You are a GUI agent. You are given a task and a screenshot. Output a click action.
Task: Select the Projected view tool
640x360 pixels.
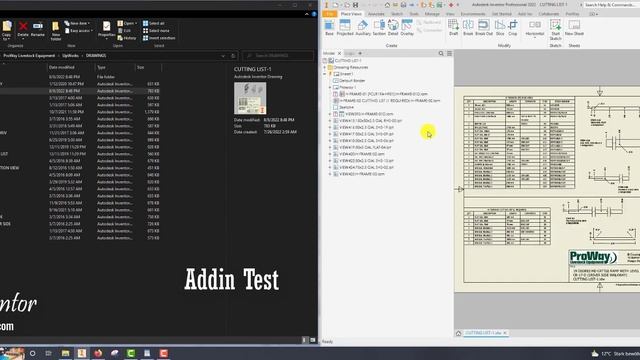pos(345,28)
